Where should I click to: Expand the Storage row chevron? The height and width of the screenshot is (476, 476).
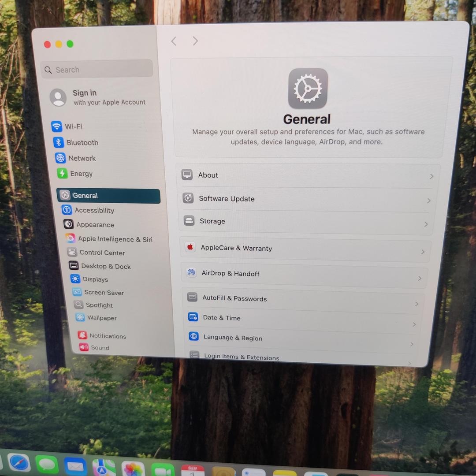click(426, 224)
